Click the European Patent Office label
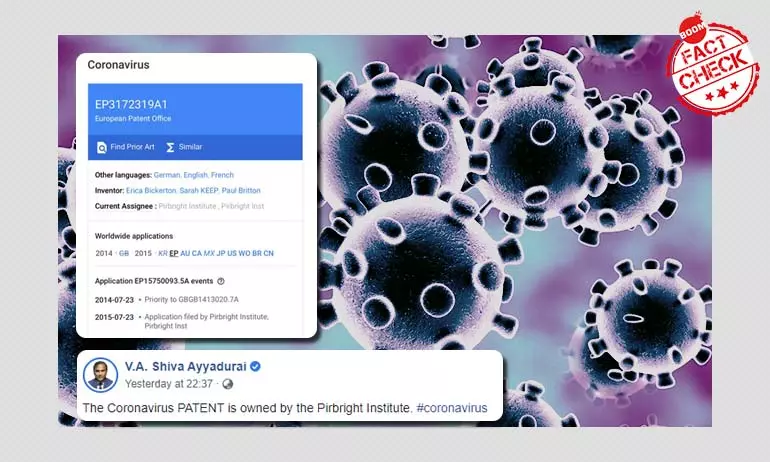 click(133, 118)
